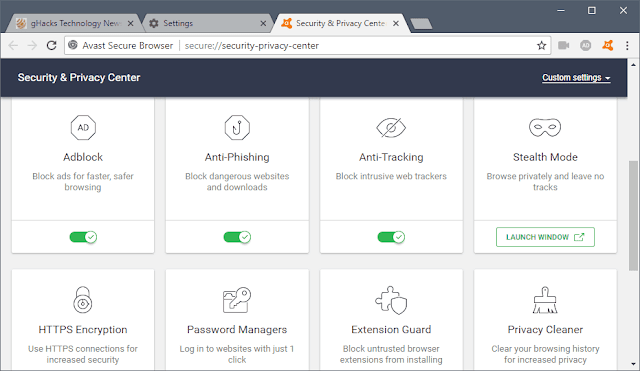Screen dimensions: 640x371
Task: Open the video downloader camera icon in toolbar
Action: (x=564, y=45)
